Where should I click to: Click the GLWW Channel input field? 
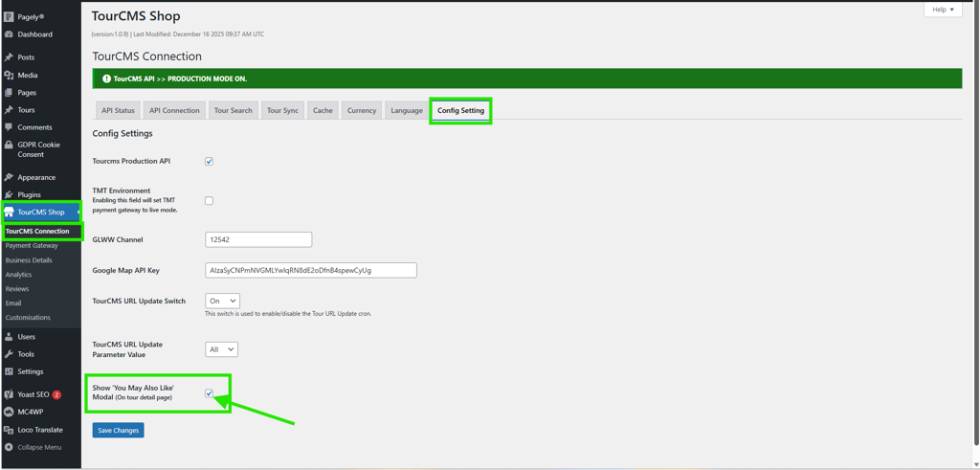click(258, 239)
